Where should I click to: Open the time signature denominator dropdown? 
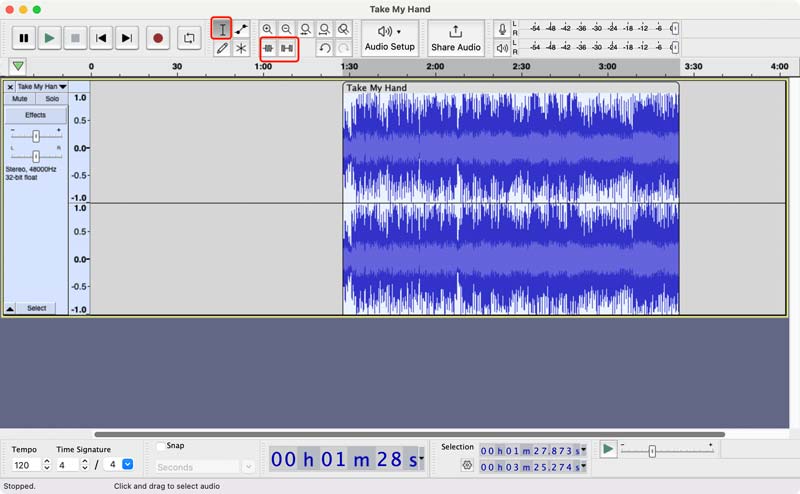click(x=128, y=464)
